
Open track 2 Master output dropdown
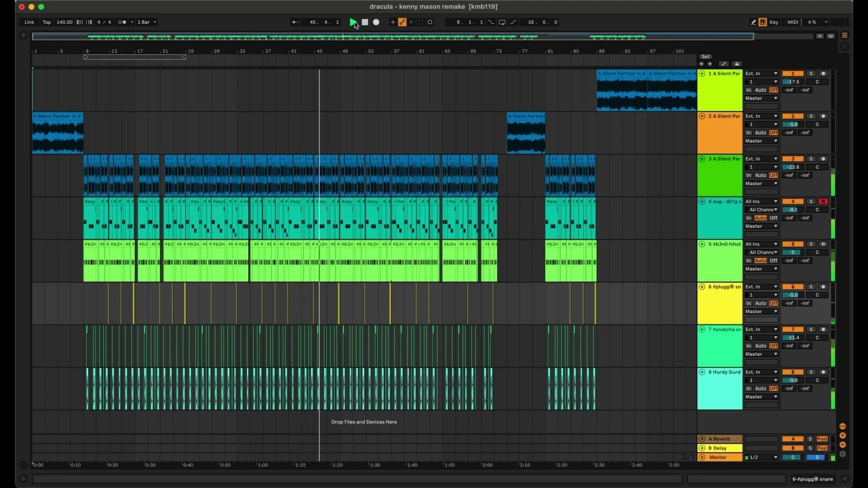click(762, 141)
